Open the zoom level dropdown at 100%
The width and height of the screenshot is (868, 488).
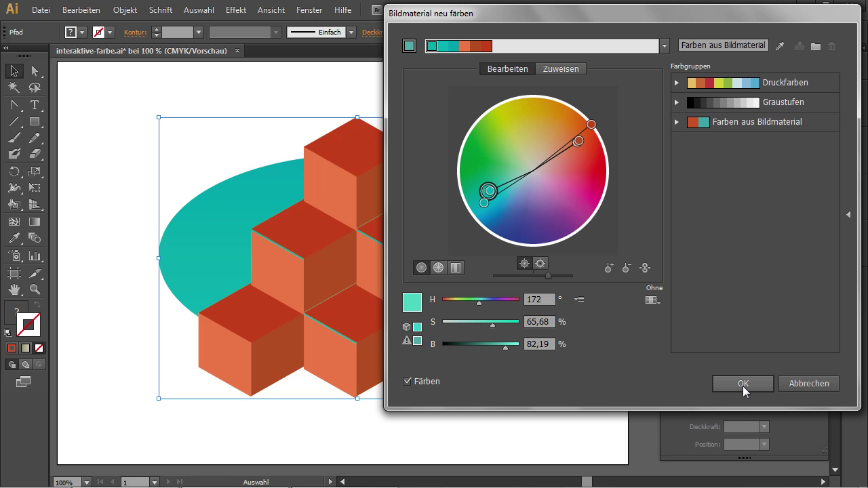[x=87, y=483]
